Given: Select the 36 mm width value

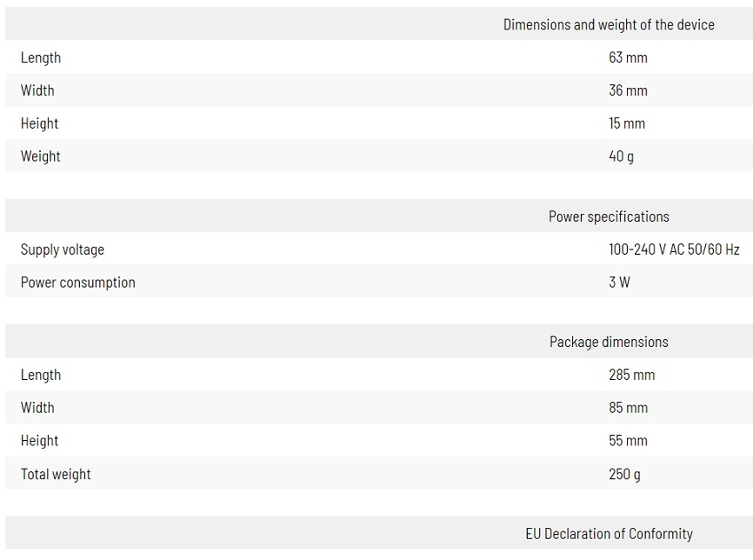Looking at the screenshot, I should click(x=628, y=90).
